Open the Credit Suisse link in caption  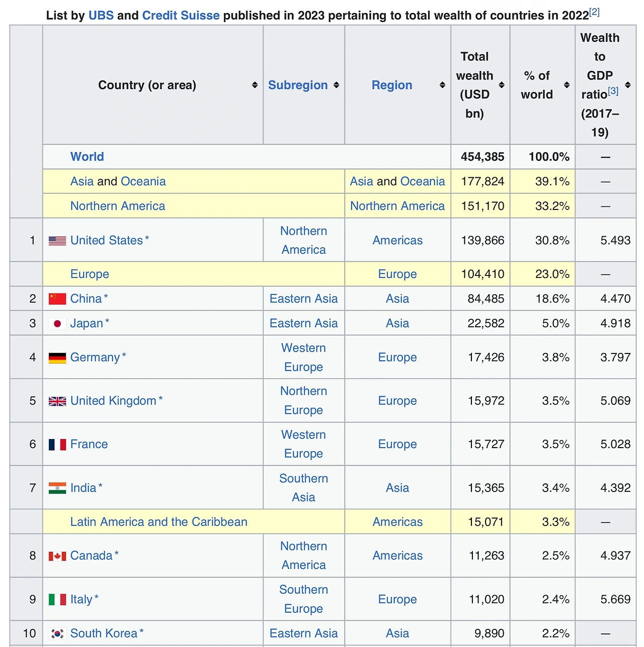[x=181, y=15]
